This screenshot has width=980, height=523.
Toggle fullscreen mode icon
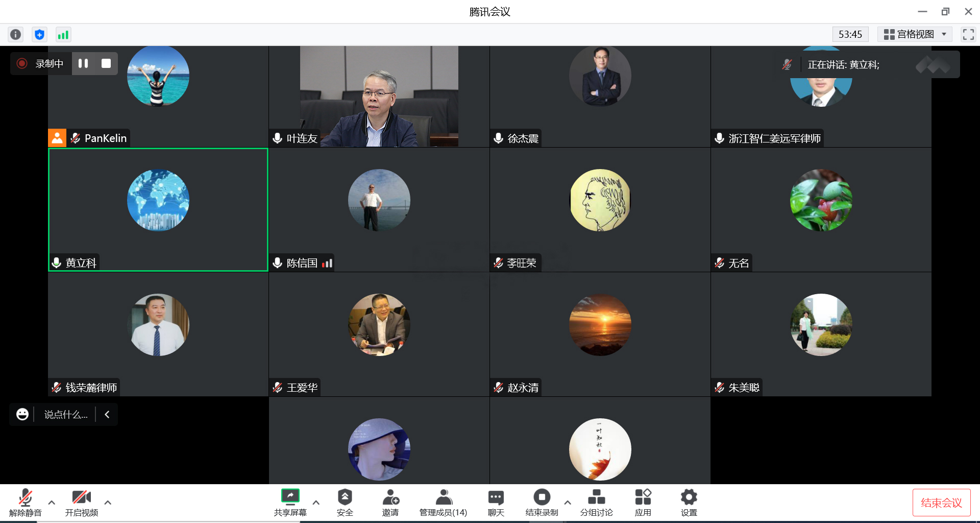coord(968,34)
